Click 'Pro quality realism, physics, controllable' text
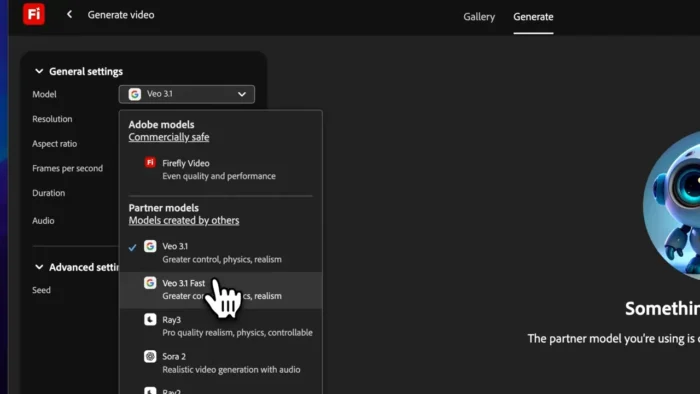 click(238, 333)
